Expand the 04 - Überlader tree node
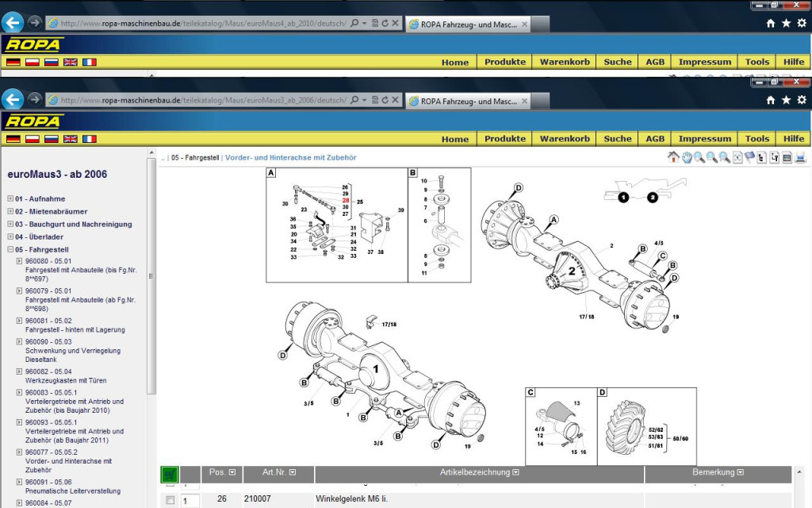The width and height of the screenshot is (812, 508). coord(10,237)
